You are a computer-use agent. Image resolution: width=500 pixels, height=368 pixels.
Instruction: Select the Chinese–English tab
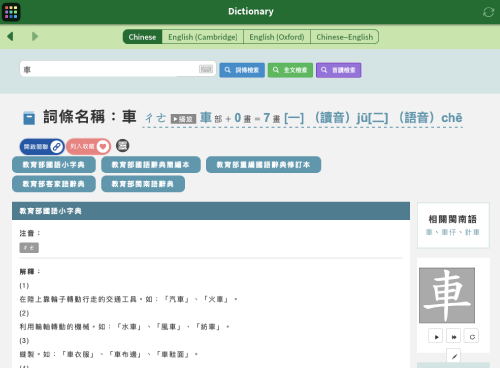pyautogui.click(x=344, y=37)
